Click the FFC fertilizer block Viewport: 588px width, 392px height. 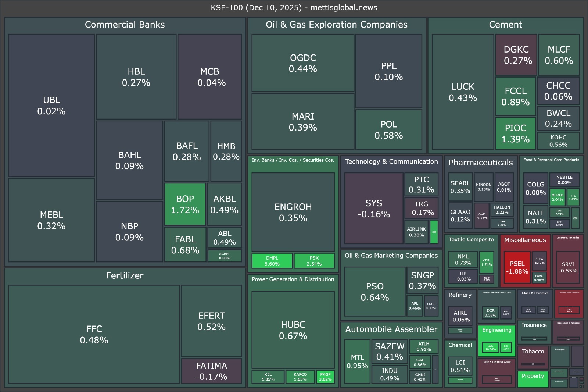(x=94, y=334)
